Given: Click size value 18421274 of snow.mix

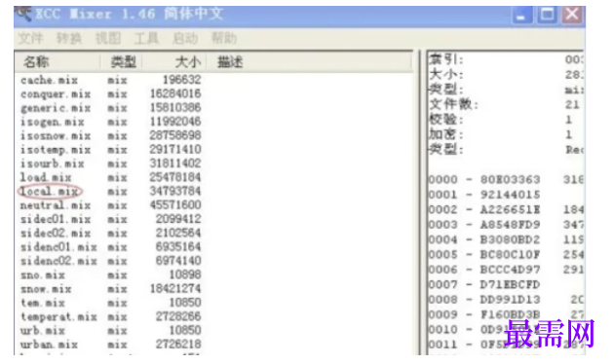Looking at the screenshot, I should 175,289.
